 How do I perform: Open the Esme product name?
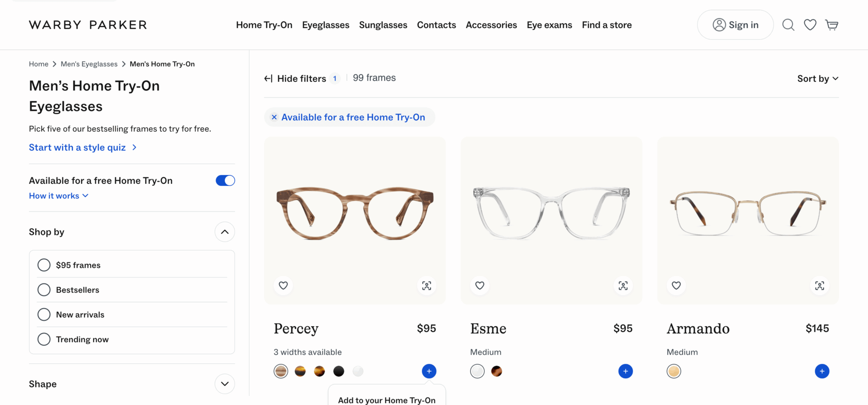[x=488, y=329]
